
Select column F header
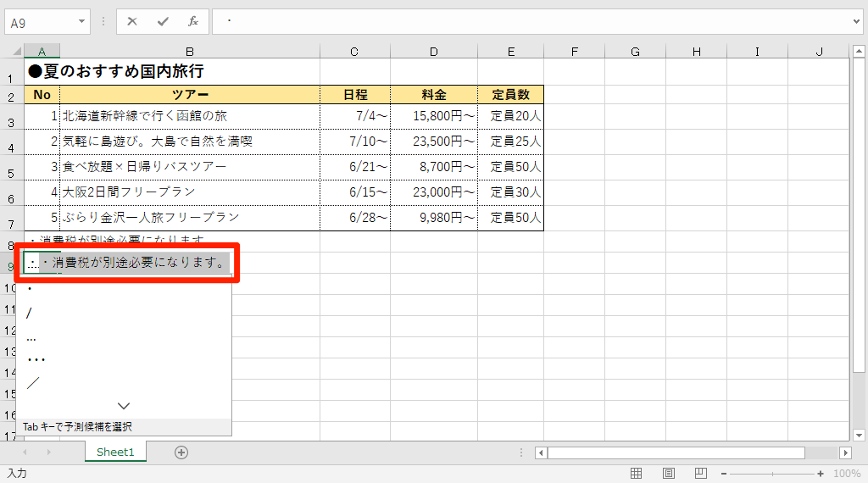(x=574, y=52)
